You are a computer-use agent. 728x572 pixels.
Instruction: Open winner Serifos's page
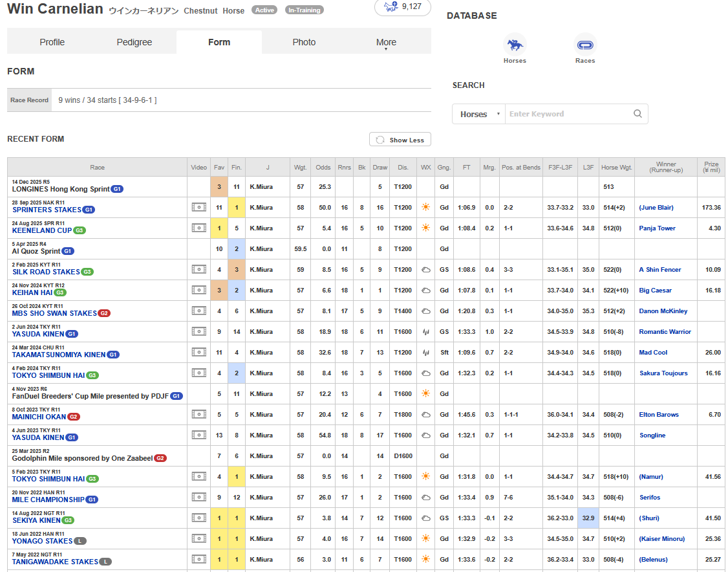(650, 497)
